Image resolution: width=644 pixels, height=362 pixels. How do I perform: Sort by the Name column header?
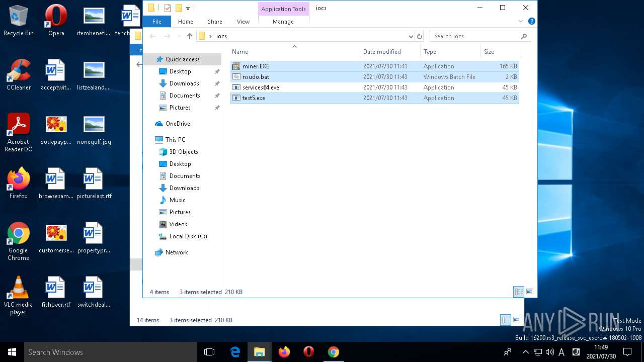click(295, 52)
